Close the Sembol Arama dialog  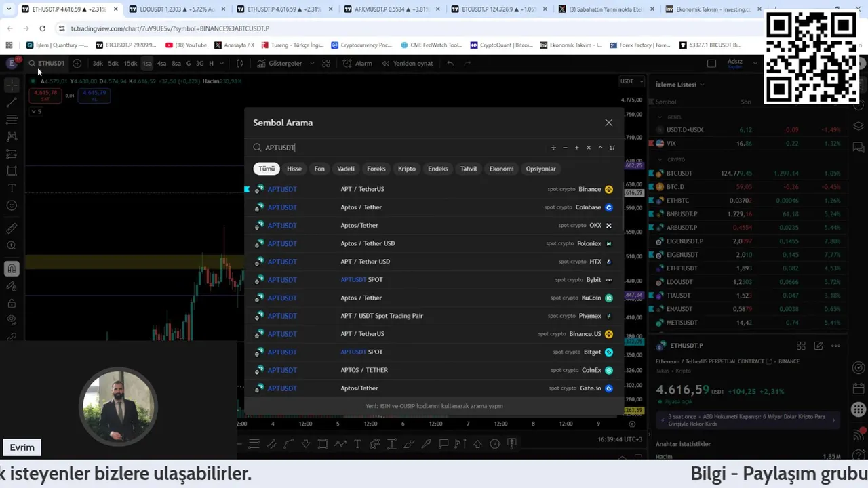608,123
